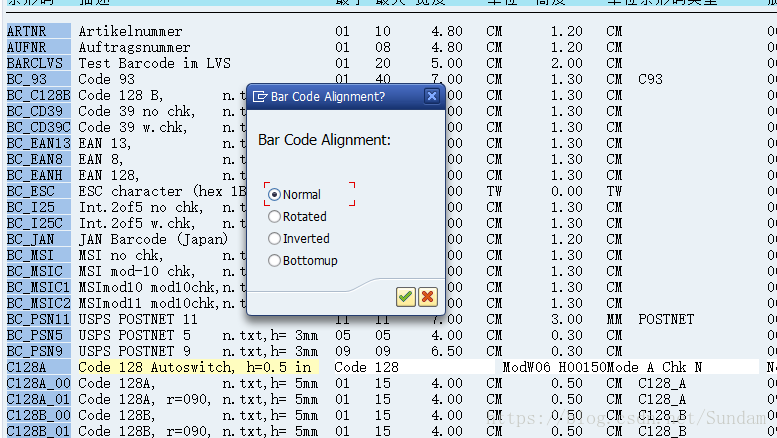Select the C128B_00 barcode entry
The width and height of the screenshot is (777, 438).
[x=39, y=415]
